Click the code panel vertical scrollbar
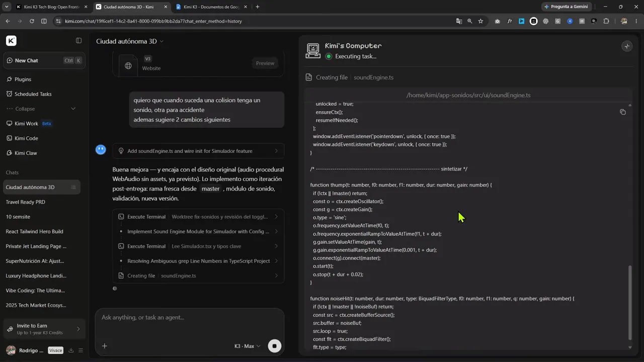 [x=630, y=303]
